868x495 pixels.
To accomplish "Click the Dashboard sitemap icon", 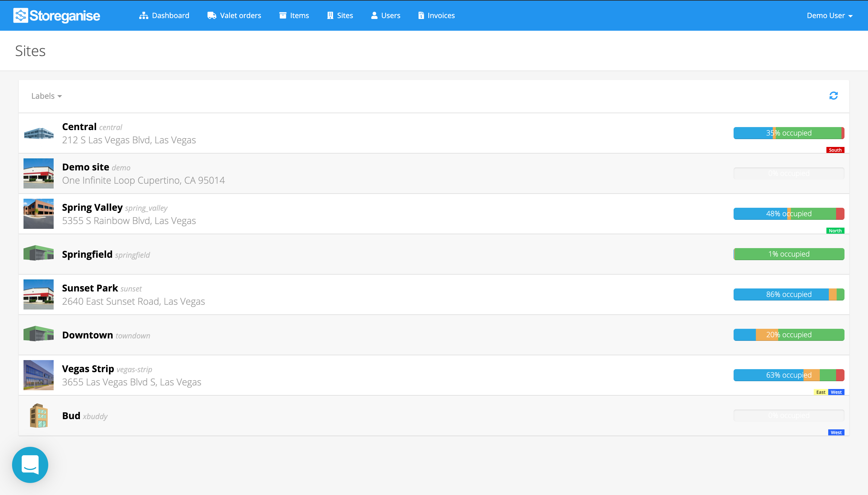I will [143, 16].
